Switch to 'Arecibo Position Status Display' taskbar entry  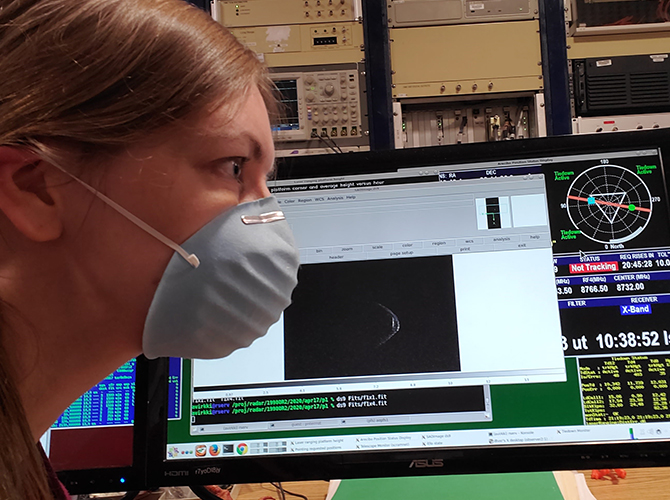point(383,439)
